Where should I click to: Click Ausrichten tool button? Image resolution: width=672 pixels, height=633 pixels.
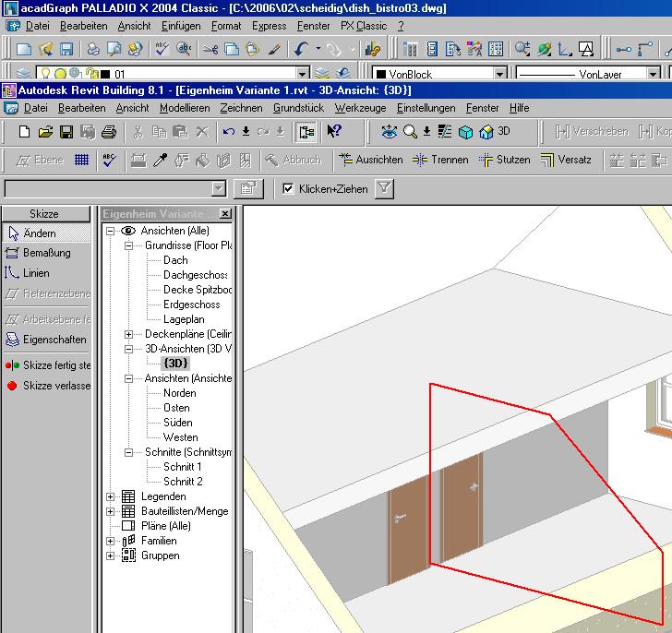pyautogui.click(x=371, y=160)
